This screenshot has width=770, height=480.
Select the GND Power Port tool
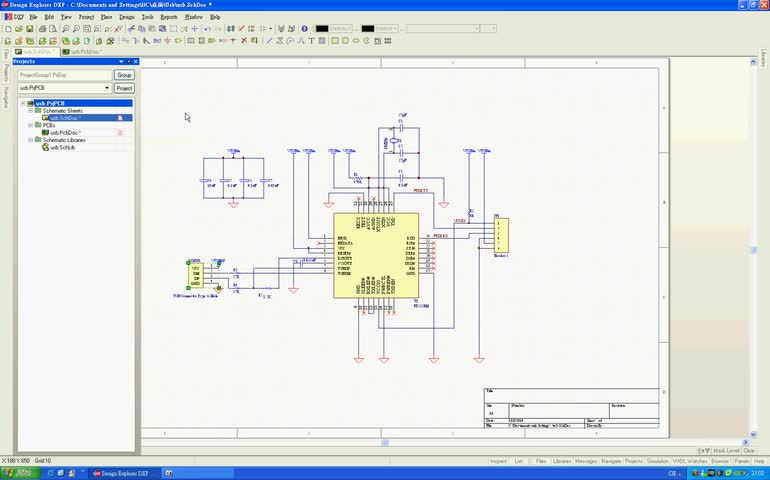[x=167, y=41]
